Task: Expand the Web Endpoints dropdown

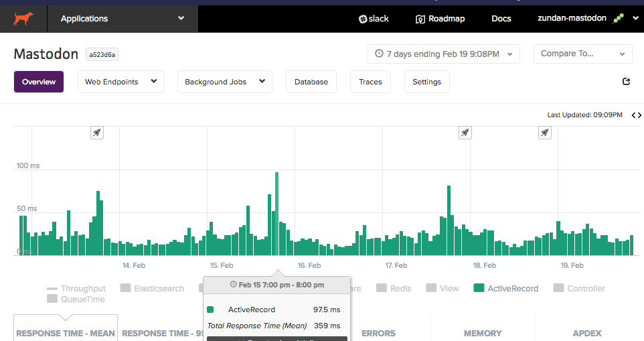Action: point(120,82)
